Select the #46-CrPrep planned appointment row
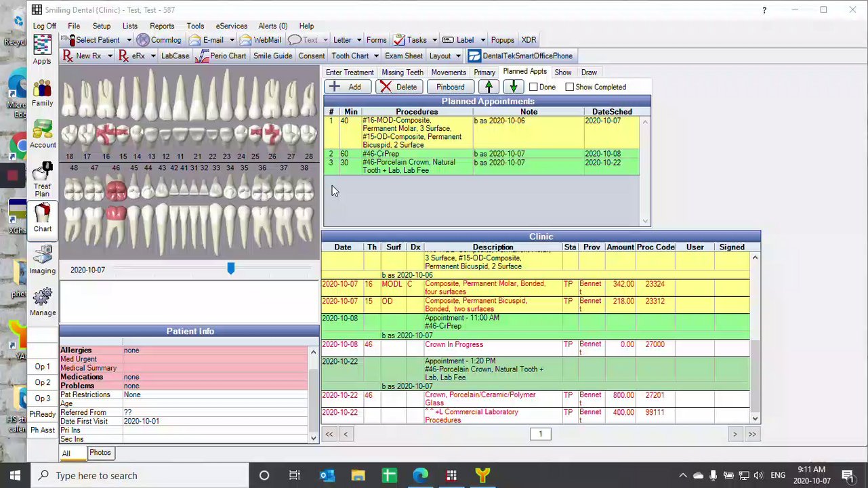Image resolution: width=868 pixels, height=488 pixels. pyautogui.click(x=417, y=154)
